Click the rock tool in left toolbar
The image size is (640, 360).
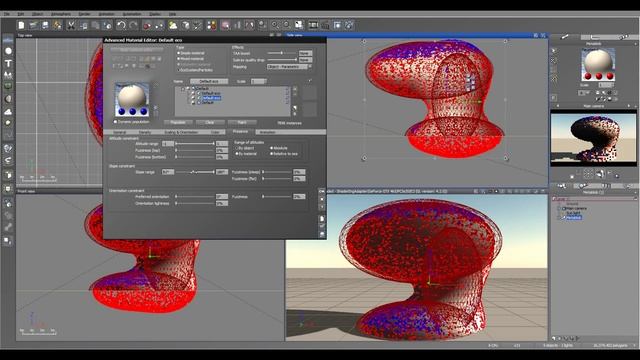(x=8, y=99)
